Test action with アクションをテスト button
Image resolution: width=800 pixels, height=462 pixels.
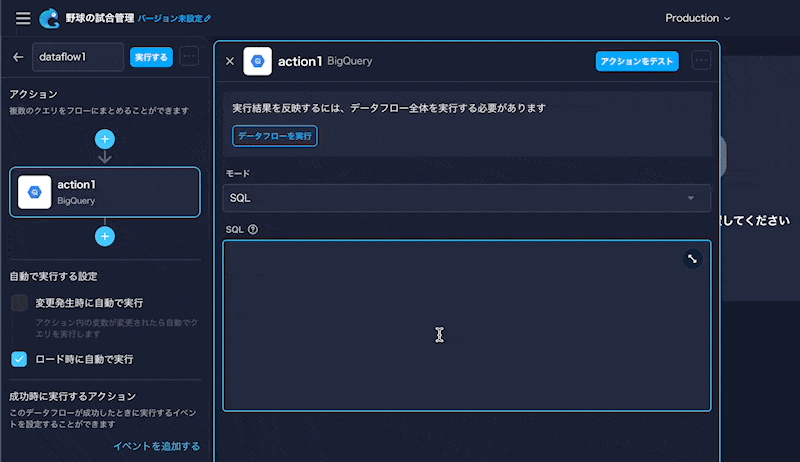coord(637,61)
